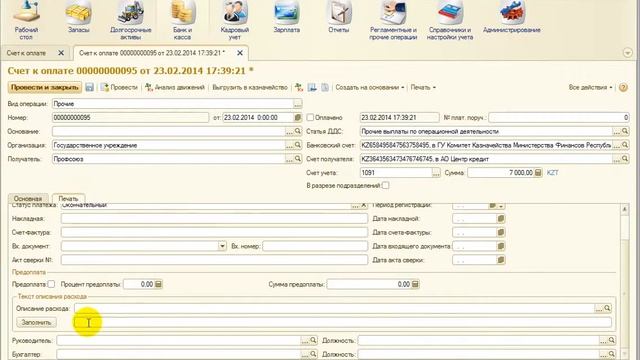The height and width of the screenshot is (360, 640).
Task: Open selection button for Организация field
Action: [289, 145]
